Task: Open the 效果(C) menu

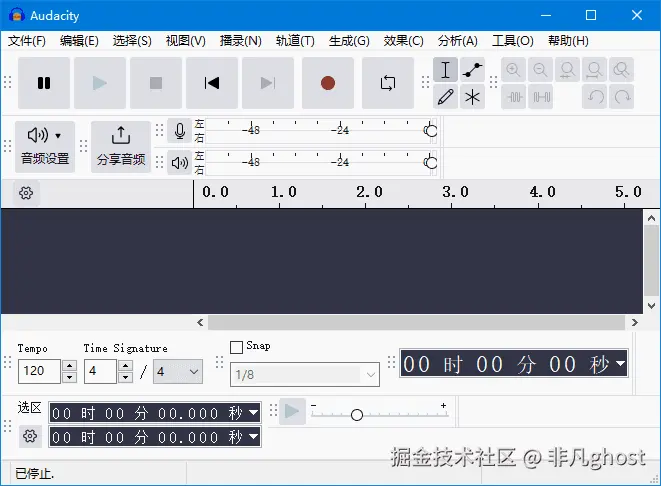Action: click(x=403, y=41)
